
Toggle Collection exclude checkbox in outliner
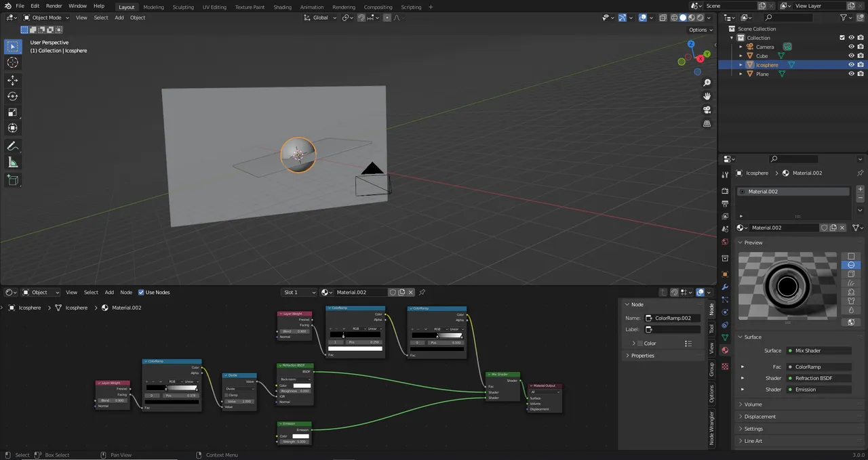click(x=842, y=38)
